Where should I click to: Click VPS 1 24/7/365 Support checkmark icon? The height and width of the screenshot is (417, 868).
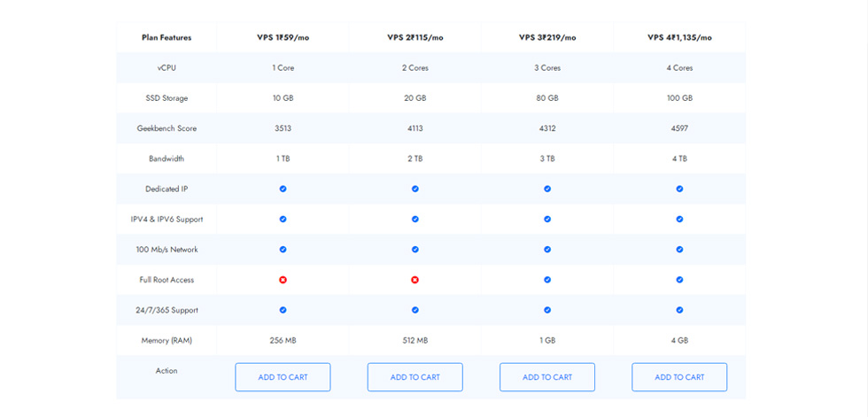click(x=283, y=310)
